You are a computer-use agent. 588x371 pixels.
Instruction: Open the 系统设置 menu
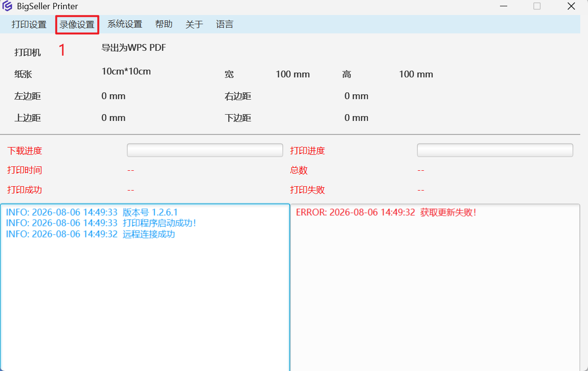click(125, 24)
